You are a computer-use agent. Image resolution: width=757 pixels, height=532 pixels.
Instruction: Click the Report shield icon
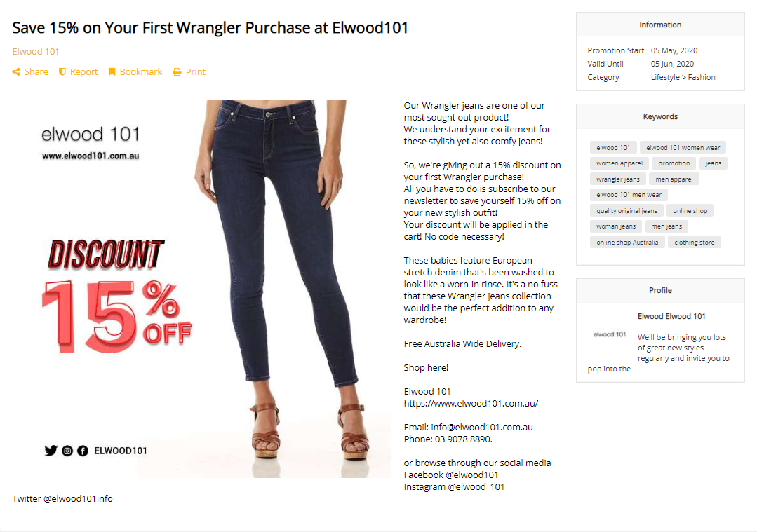[x=62, y=72]
